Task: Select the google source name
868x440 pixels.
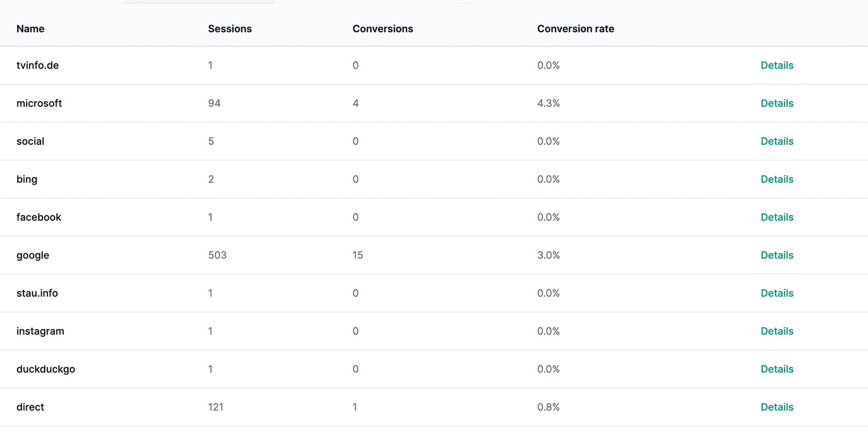Action: [33, 255]
